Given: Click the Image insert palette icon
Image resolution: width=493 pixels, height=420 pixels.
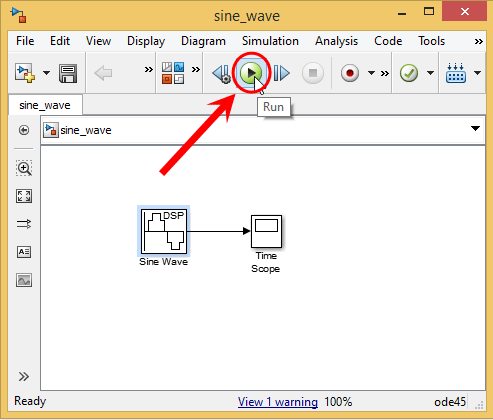Looking at the screenshot, I should (x=24, y=280).
